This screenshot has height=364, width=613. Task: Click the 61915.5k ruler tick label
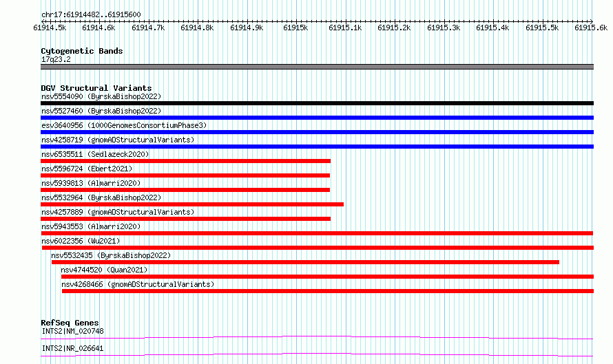pos(542,28)
